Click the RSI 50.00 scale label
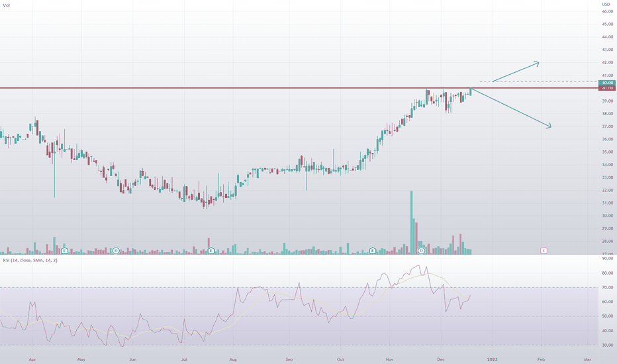Viewport: 617px width, 364px height. [x=607, y=316]
